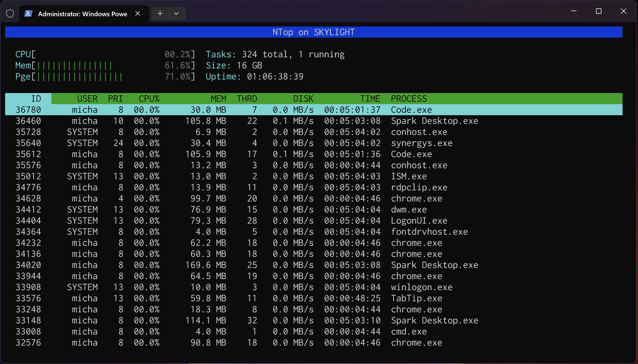
Task: Select process 34136 chrome.exe
Action: 314,254
